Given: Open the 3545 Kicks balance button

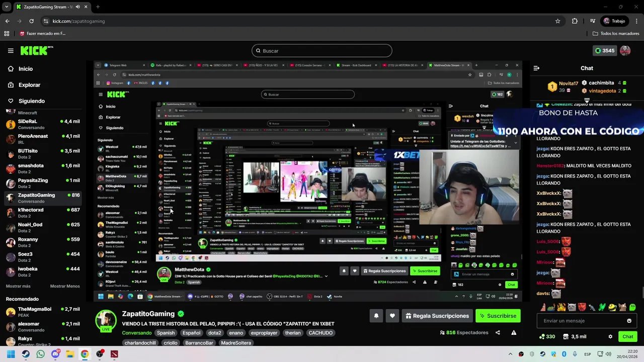Looking at the screenshot, I should [604, 50].
